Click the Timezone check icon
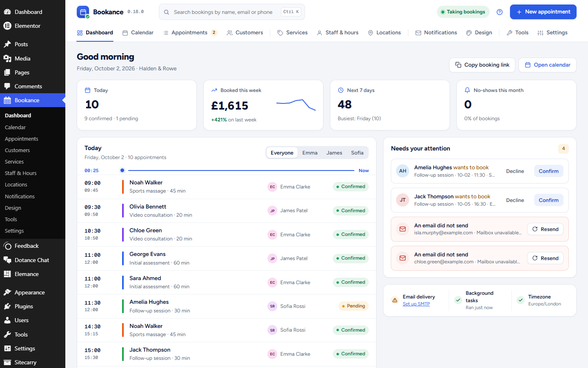This screenshot has height=368, width=588. coord(521,300)
